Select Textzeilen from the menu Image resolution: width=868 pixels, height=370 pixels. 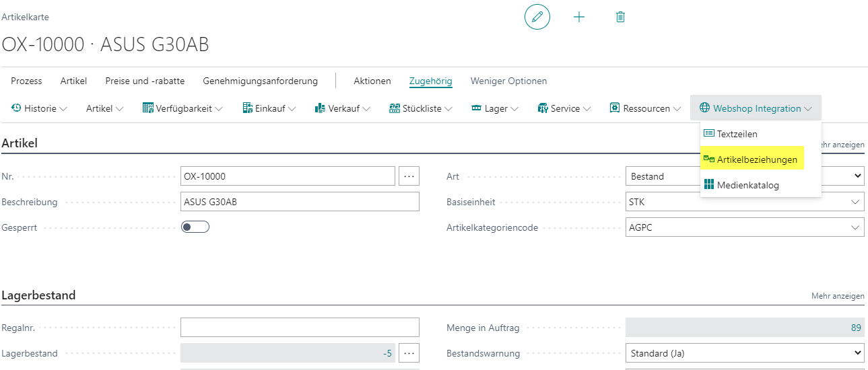(761, 134)
